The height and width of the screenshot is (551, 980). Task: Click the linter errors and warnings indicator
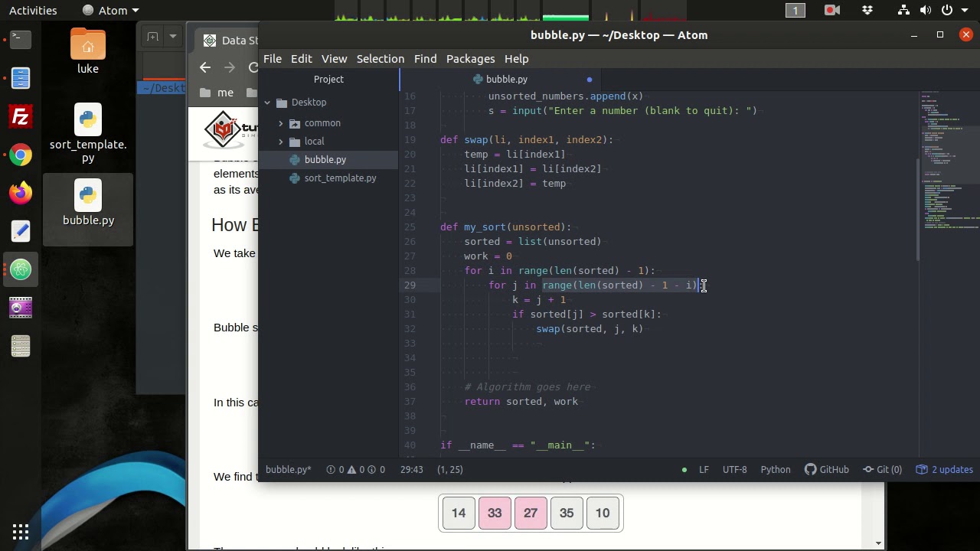(355, 469)
